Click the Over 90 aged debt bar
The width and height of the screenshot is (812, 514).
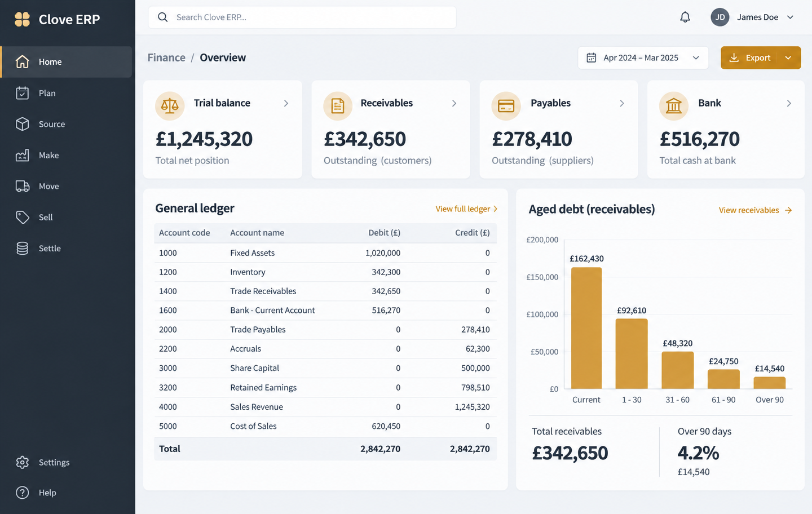770,383
